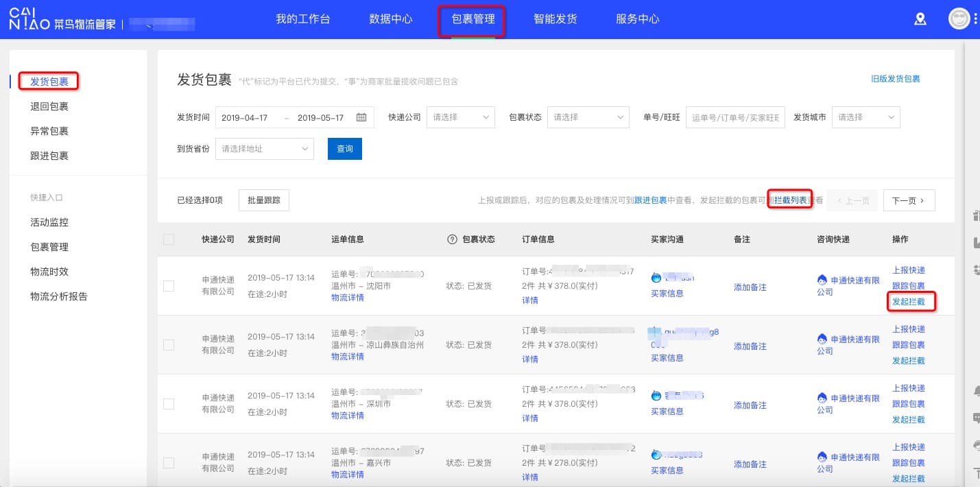This screenshot has width=980, height=487.
Task: Expand the 包裹状态 dropdown
Action: (x=588, y=117)
